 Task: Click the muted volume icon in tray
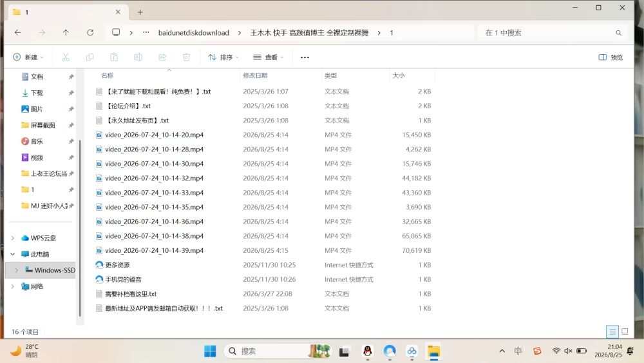(x=568, y=351)
